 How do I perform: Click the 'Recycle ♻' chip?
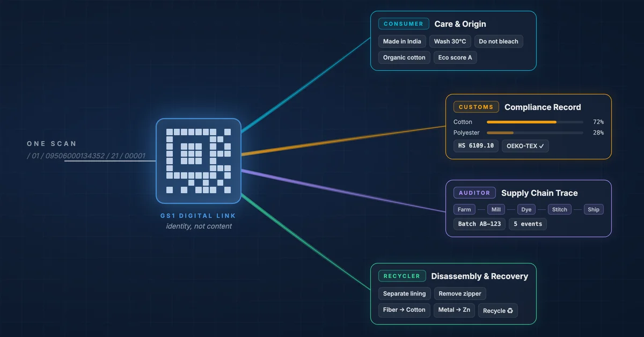[x=498, y=311]
